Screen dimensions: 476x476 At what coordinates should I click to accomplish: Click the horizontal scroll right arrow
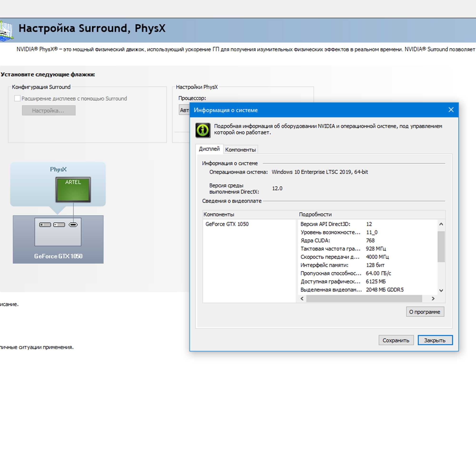pyautogui.click(x=433, y=299)
